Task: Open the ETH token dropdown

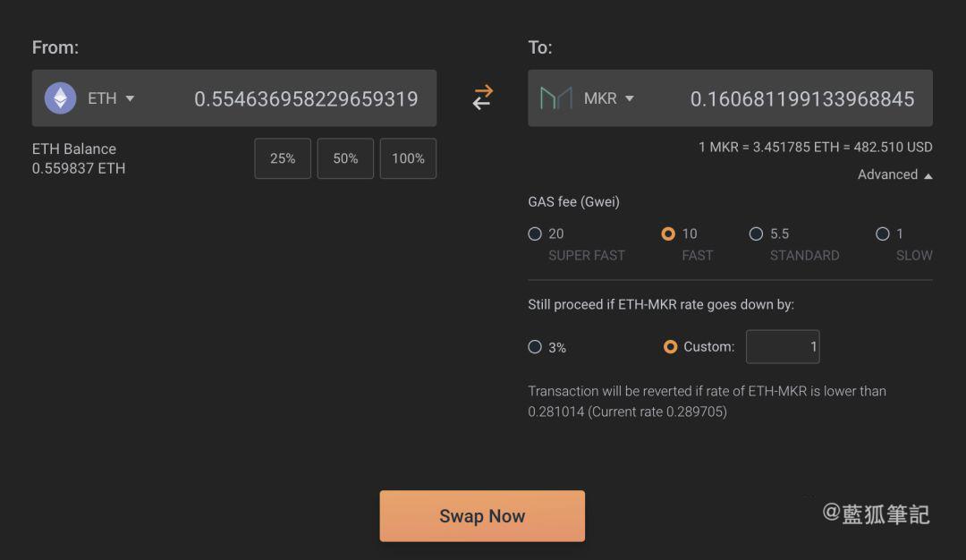Action: (x=111, y=98)
